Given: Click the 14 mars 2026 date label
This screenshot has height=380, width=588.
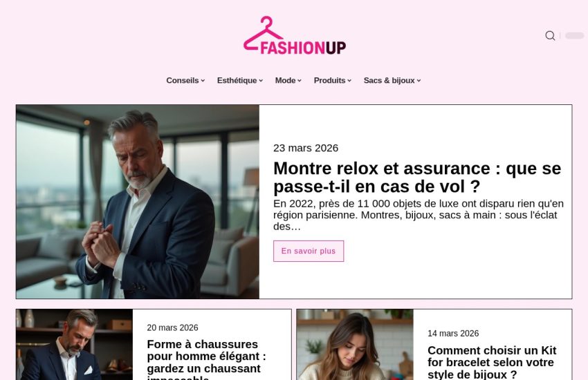Looking at the screenshot, I should [x=453, y=333].
